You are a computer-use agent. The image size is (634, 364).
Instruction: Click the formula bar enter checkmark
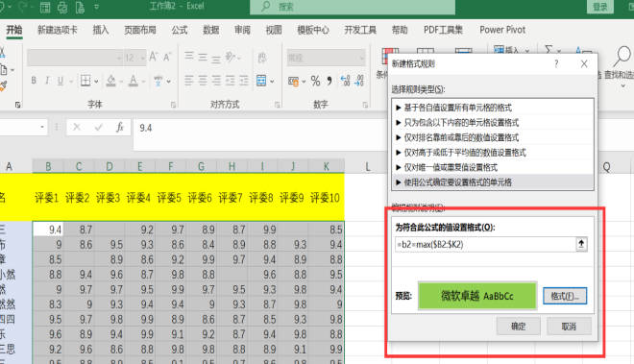point(98,128)
